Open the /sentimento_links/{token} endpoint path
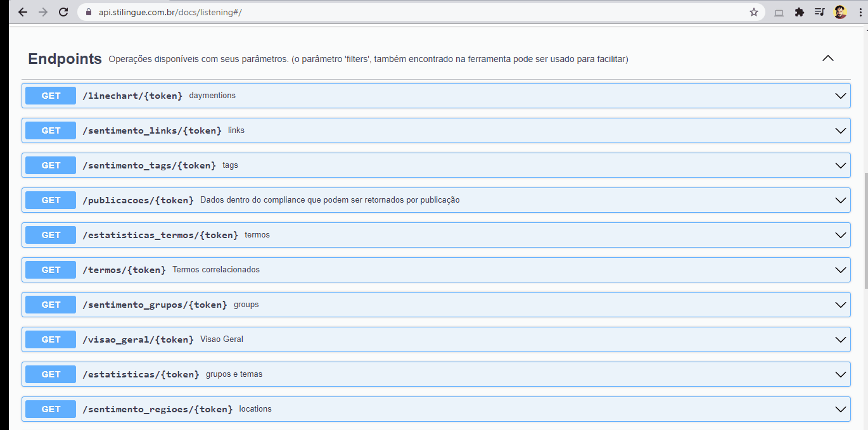This screenshot has height=430, width=868. click(152, 130)
